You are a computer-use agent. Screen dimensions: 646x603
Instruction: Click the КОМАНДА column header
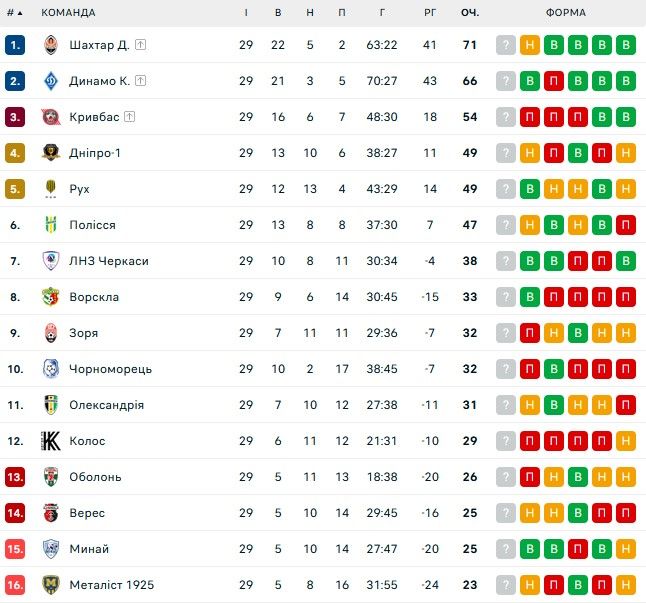click(x=68, y=13)
